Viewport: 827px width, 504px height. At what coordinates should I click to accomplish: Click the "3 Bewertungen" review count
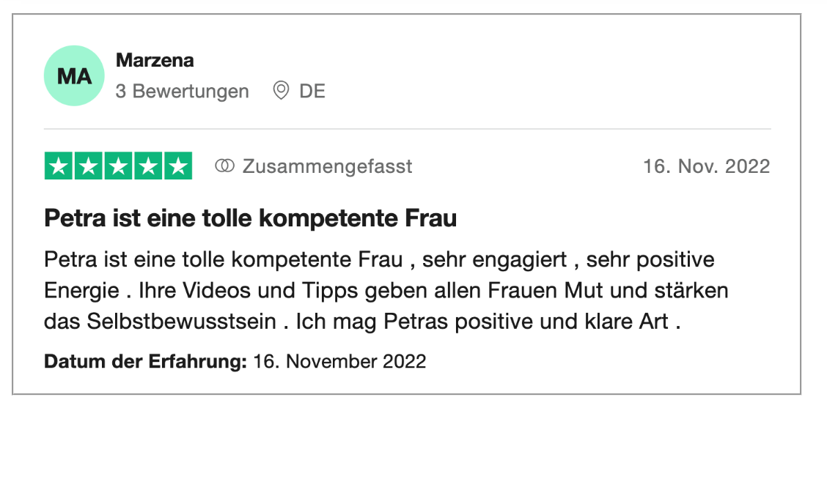click(183, 92)
